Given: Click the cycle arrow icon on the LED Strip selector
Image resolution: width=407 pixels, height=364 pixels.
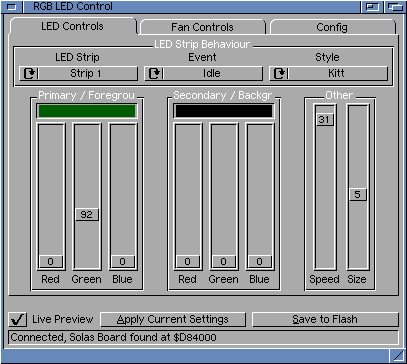Looking at the screenshot, I should (x=30, y=74).
